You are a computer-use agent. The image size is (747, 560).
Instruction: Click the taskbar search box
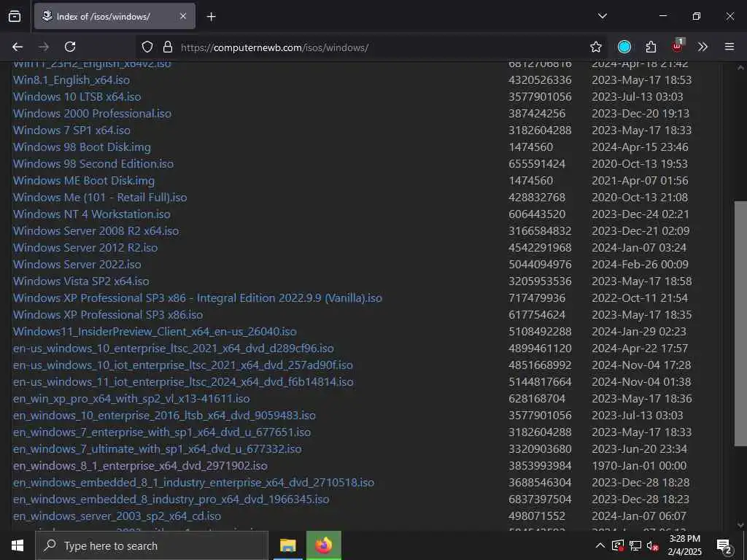point(152,545)
